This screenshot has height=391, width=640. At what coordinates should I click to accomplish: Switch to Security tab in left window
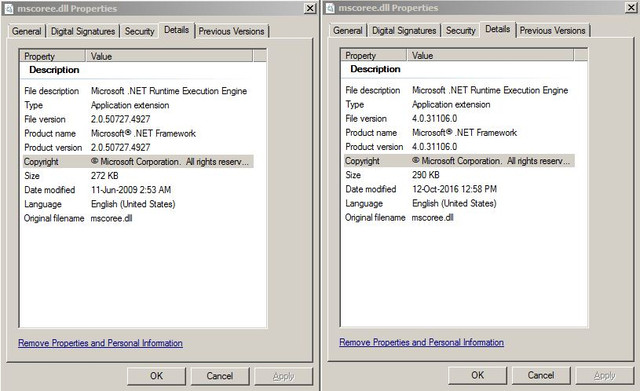[139, 31]
